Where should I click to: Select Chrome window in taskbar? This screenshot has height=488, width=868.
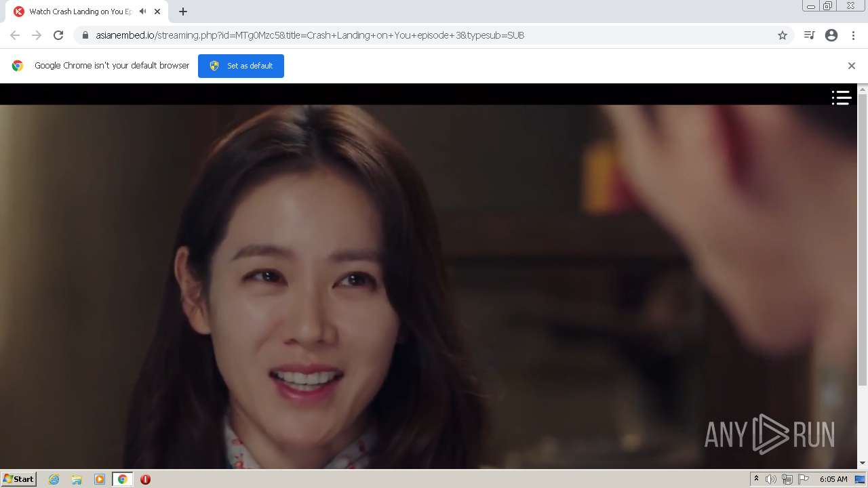(x=122, y=479)
